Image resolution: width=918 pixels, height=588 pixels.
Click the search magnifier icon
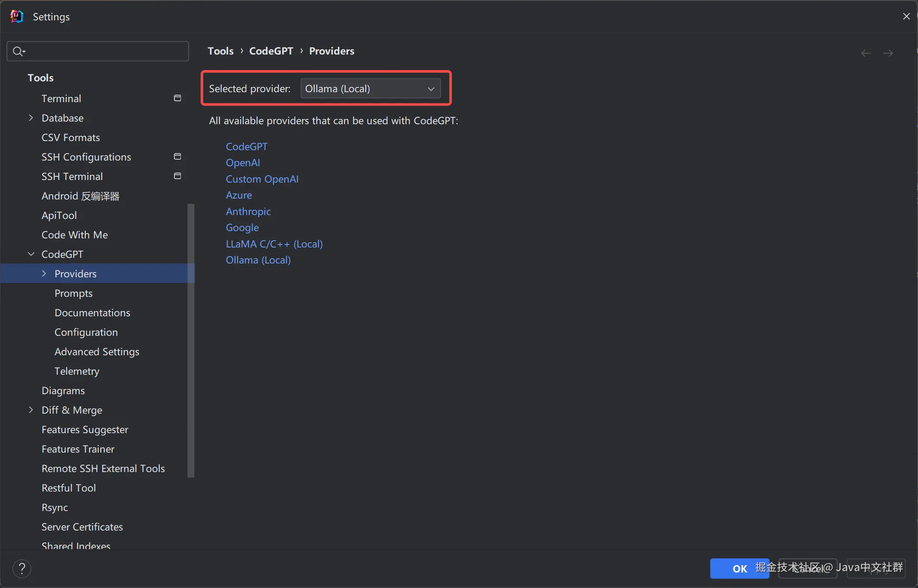[x=18, y=51]
